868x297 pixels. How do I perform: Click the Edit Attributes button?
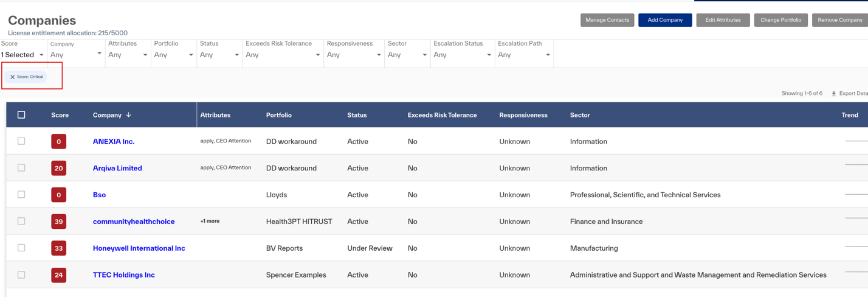723,21
